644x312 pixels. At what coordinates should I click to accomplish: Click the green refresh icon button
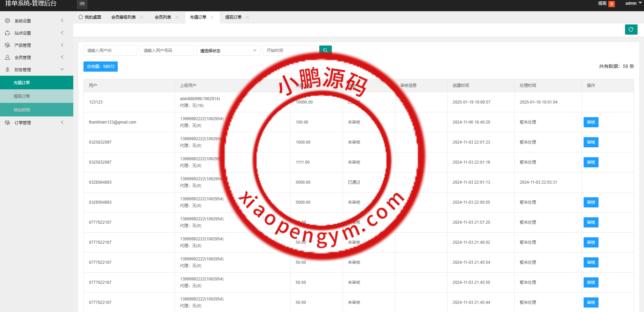pos(631,30)
